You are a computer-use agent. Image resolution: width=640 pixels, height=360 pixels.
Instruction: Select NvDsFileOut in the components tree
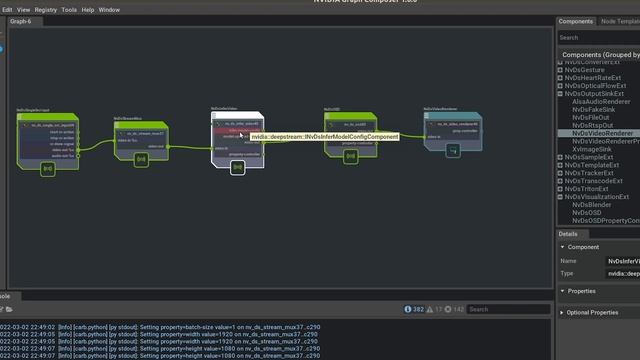pyautogui.click(x=591, y=118)
